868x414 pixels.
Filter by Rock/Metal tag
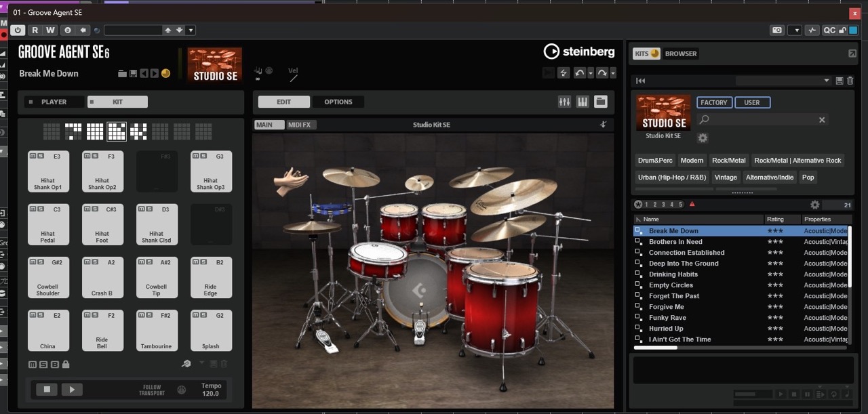[x=728, y=161]
